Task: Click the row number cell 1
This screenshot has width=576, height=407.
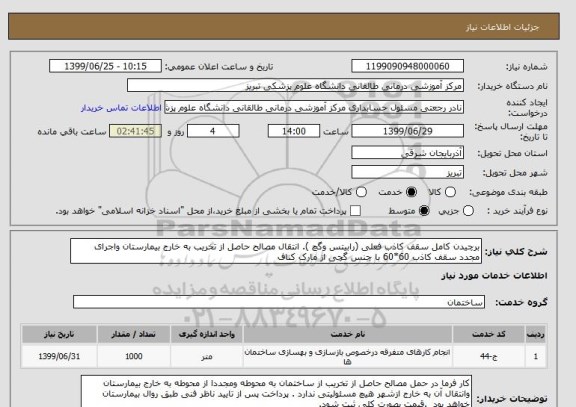Action: 536,356
